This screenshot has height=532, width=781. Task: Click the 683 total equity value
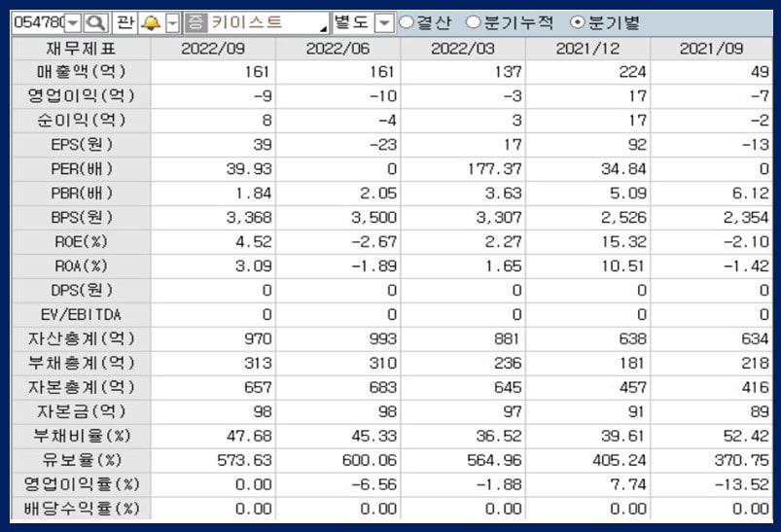[383, 388]
